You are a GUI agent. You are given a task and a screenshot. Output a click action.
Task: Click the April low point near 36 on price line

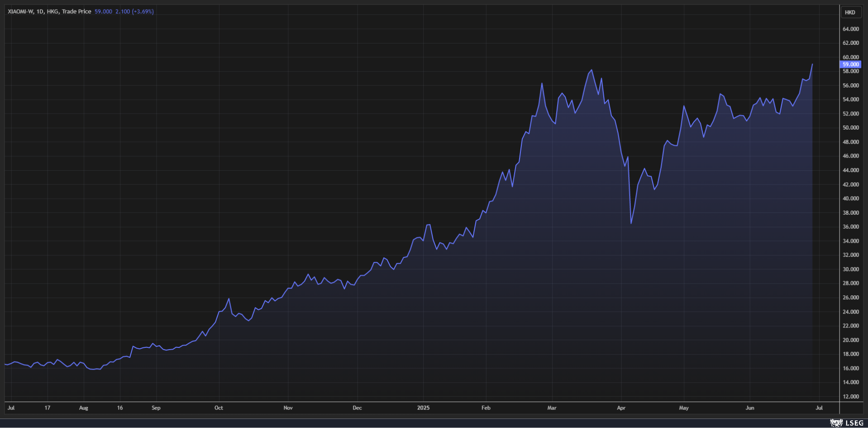point(631,223)
